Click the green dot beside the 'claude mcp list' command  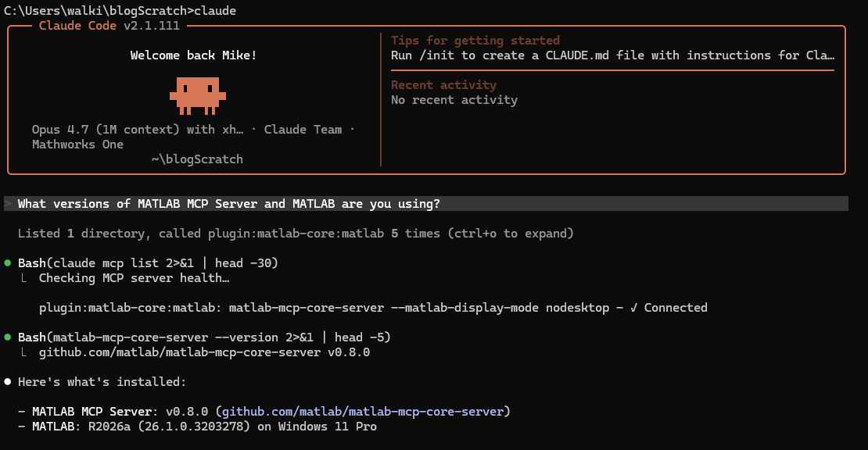coord(8,263)
